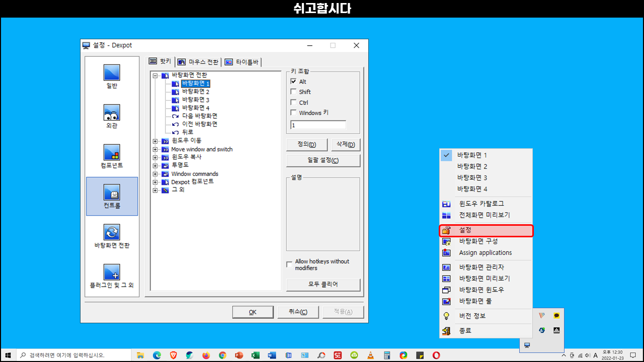Choose 바탕화면 3 in the tray context menu
Viewport: 644px width, 362px height.
pos(486,178)
